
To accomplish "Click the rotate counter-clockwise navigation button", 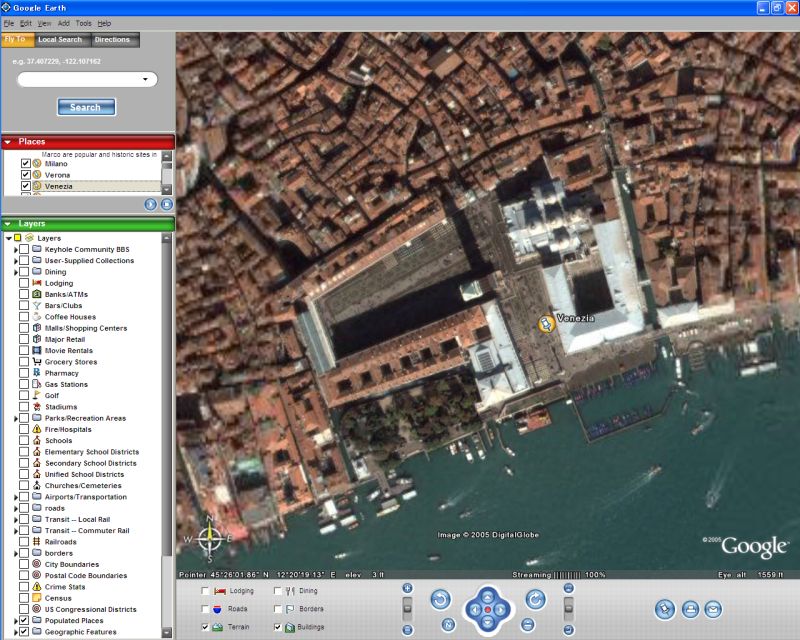I will pos(440,600).
